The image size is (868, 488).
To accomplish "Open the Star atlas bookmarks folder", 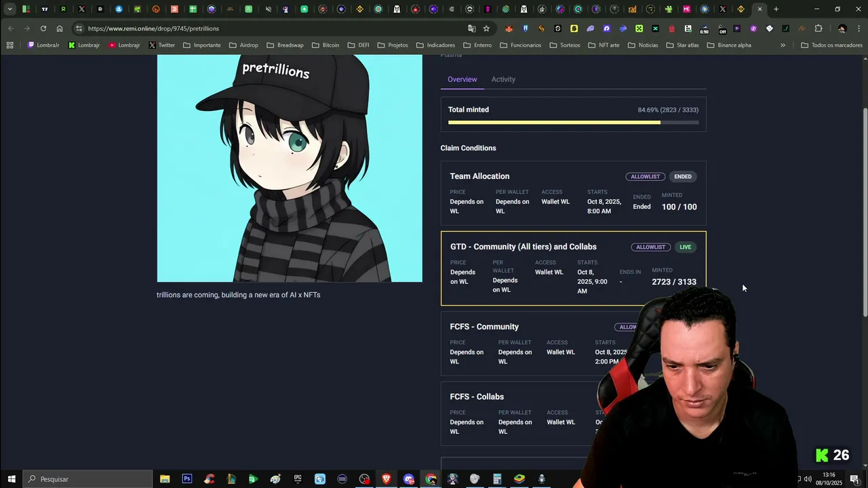I will 682,45.
